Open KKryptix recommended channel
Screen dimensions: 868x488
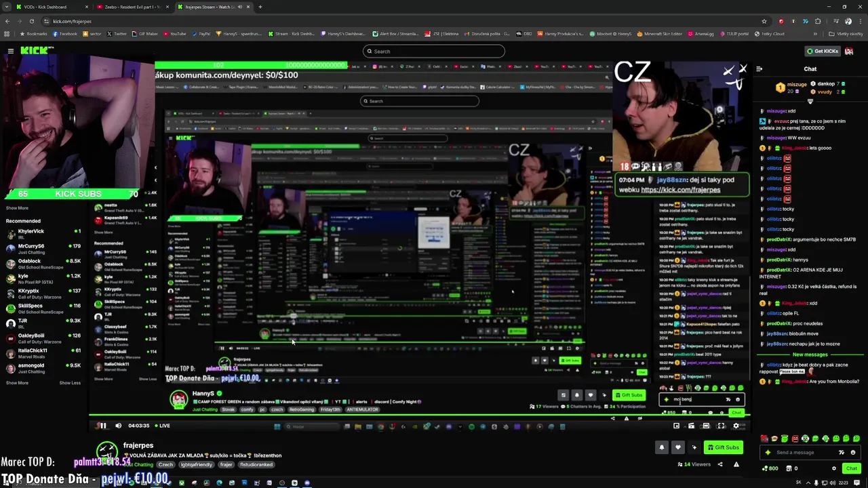[x=43, y=293]
